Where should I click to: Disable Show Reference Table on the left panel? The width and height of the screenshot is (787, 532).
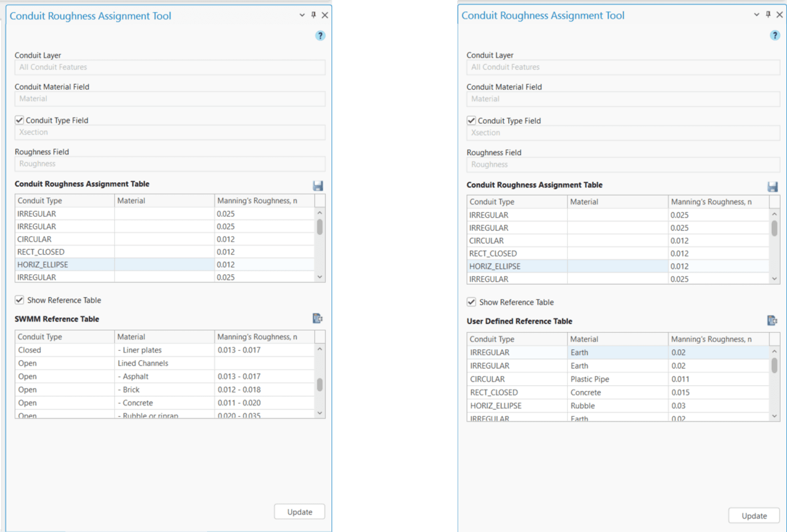(19, 300)
